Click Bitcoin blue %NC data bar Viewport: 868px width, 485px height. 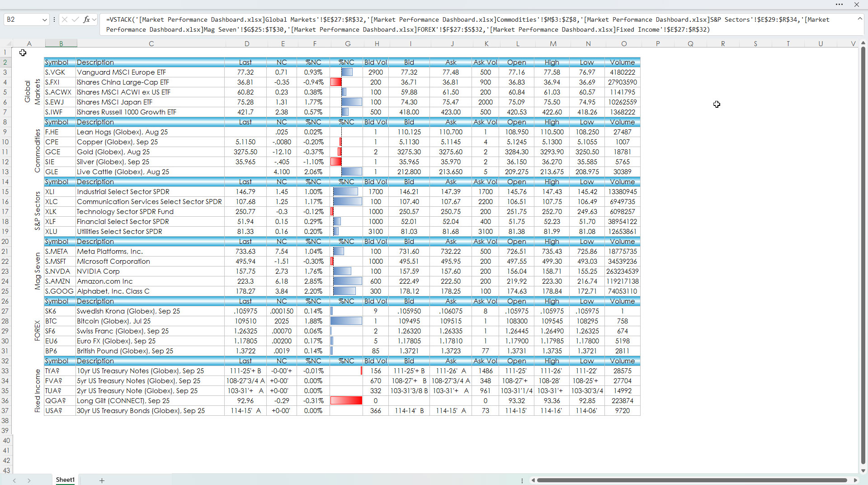coord(346,321)
